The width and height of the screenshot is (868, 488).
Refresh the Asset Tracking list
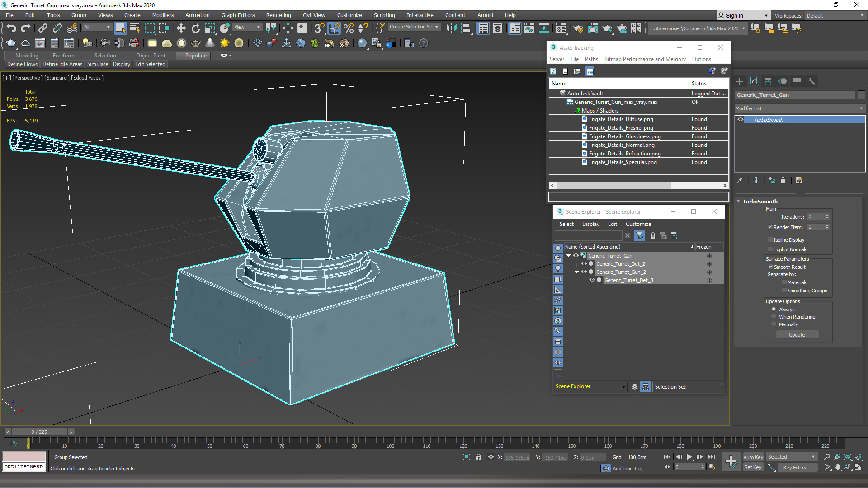(553, 71)
